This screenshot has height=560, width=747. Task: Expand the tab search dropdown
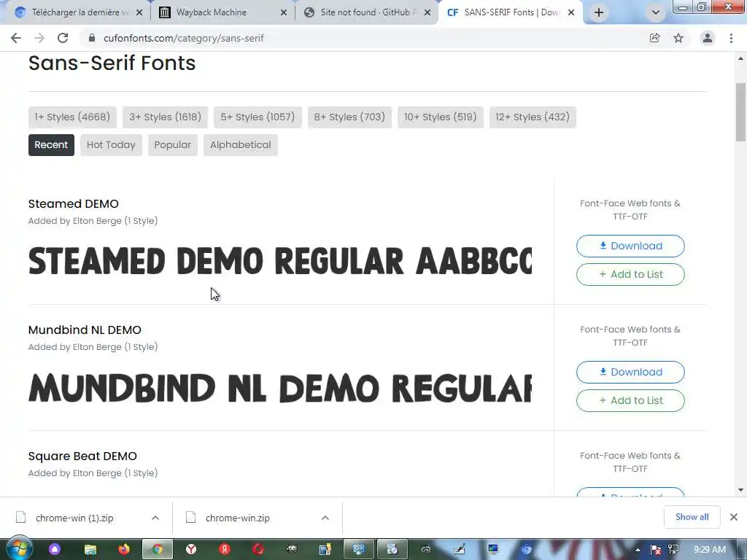coord(656,12)
